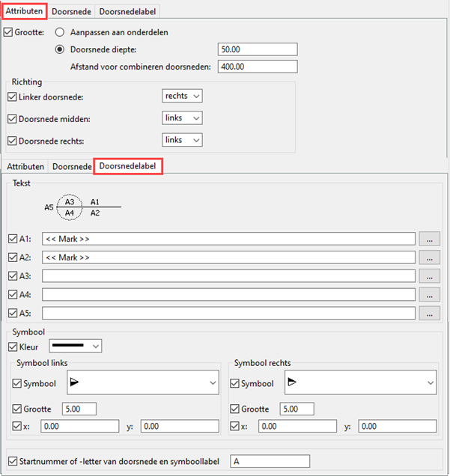Edit y offset under Symbool links
Screen dimensions: 450x476
pos(180,426)
